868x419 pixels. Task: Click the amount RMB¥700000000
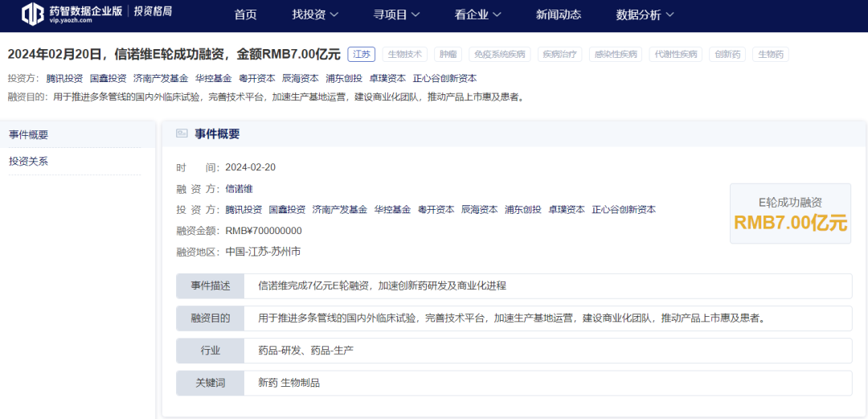tap(264, 231)
